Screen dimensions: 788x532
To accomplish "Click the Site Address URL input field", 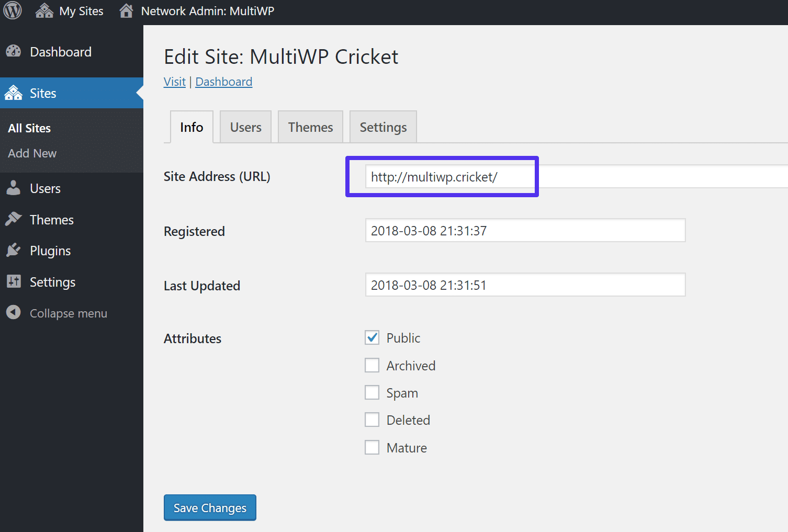I will [x=577, y=177].
